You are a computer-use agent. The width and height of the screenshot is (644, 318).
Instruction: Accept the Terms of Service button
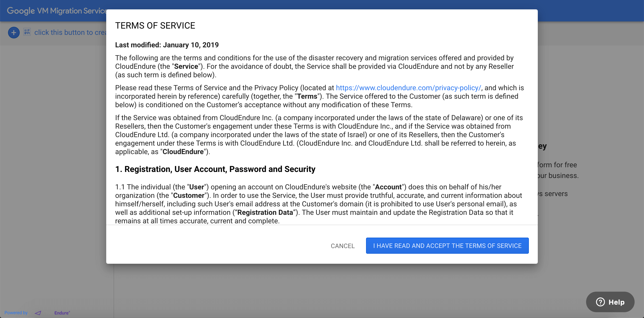447,246
